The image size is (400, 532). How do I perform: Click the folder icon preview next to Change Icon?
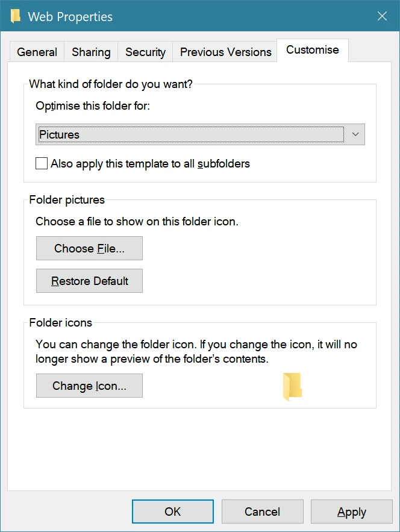click(292, 386)
